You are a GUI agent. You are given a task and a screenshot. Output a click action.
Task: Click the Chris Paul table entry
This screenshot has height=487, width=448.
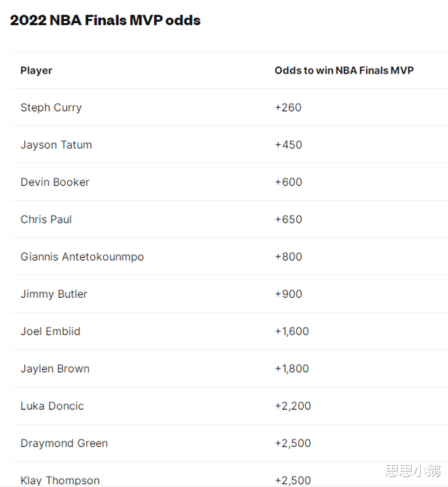(x=46, y=219)
